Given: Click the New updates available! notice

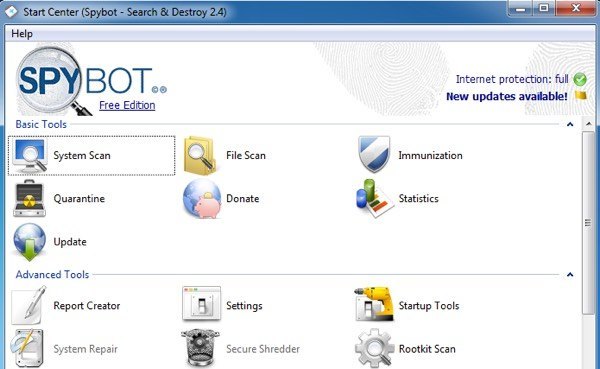Looking at the screenshot, I should (507, 96).
